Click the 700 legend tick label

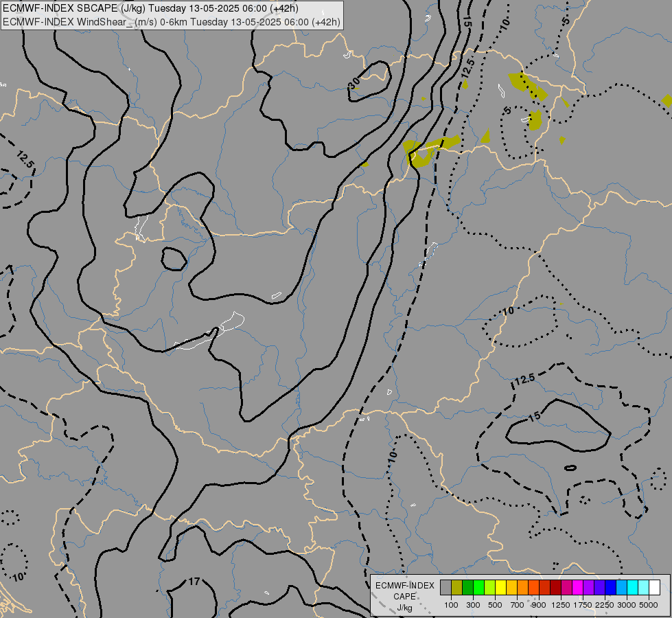518,605
